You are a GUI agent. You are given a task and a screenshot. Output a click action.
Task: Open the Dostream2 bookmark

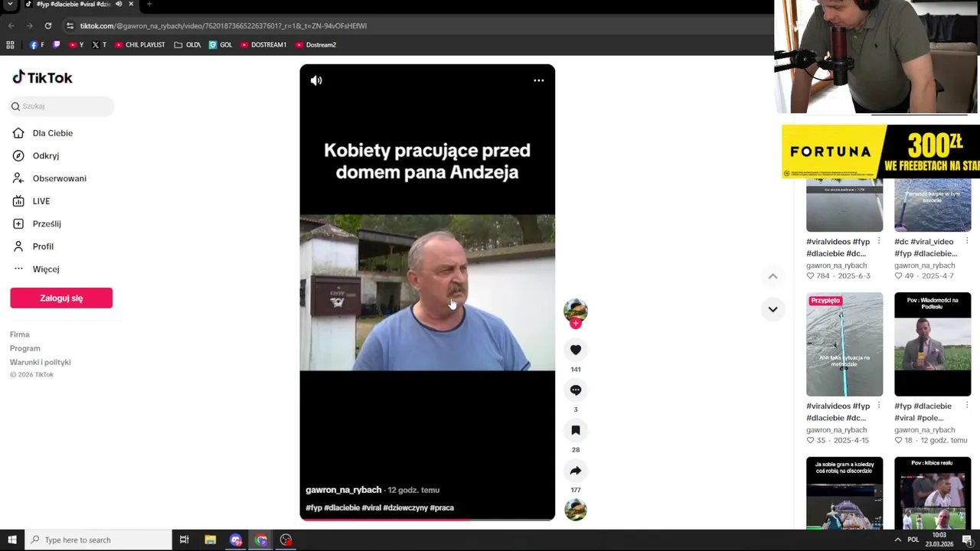(x=315, y=45)
